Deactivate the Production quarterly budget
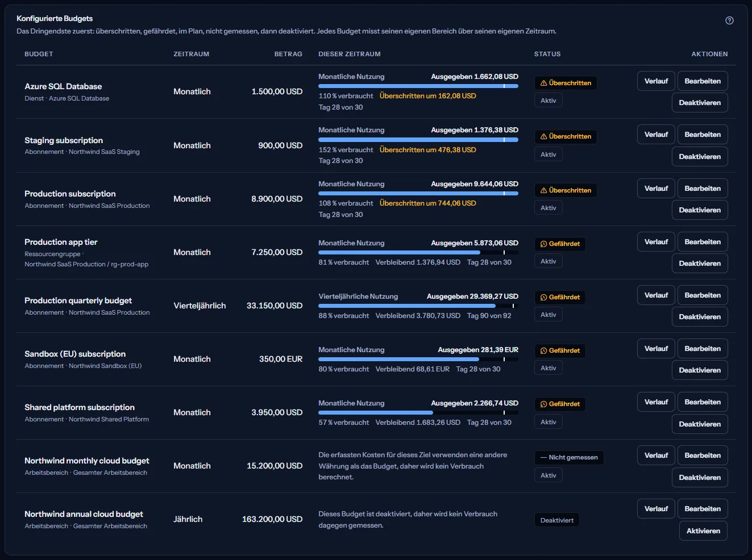The width and height of the screenshot is (752, 560). coord(700,317)
